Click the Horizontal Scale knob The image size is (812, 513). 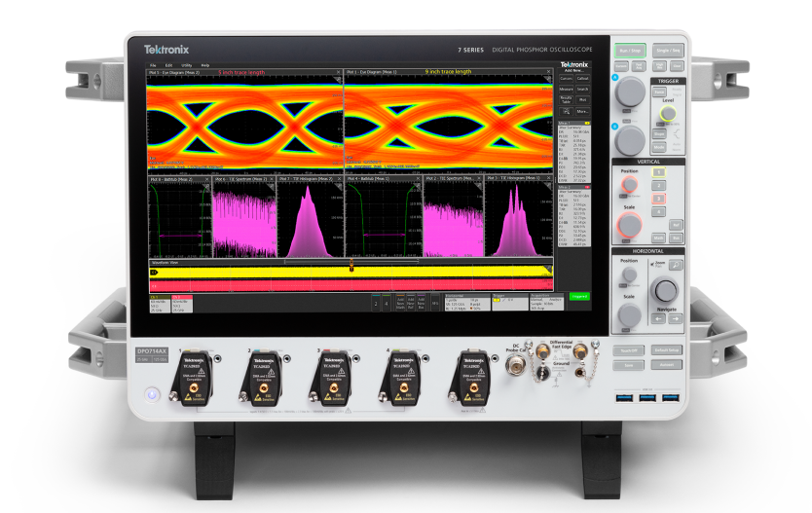pos(629,314)
